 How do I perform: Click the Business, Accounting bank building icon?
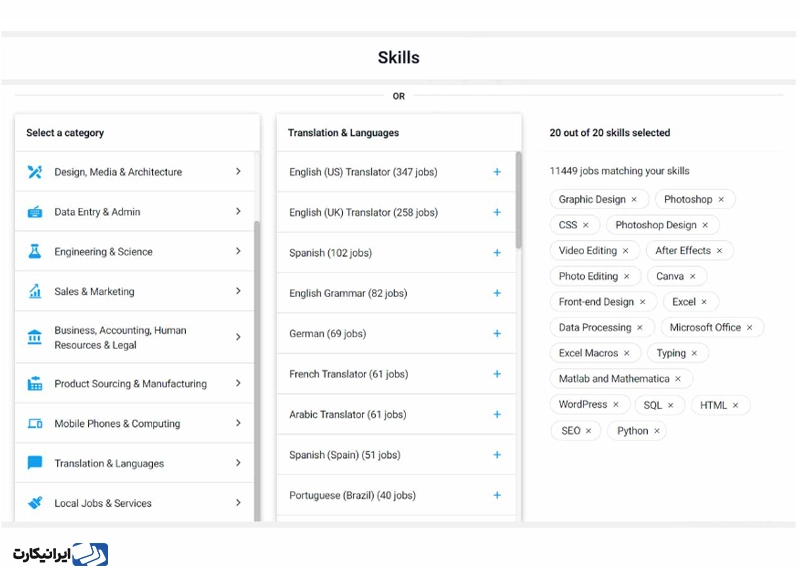[35, 337]
